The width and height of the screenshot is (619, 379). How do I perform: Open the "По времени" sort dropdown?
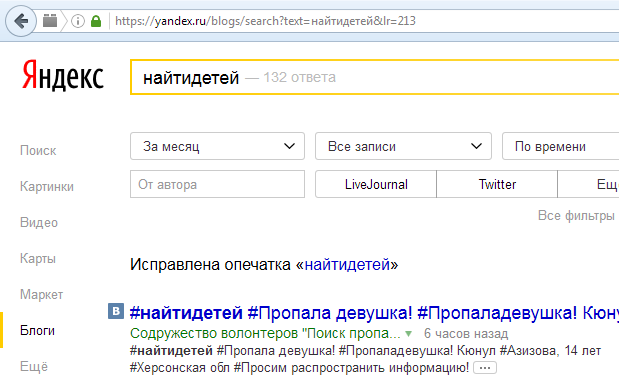point(561,146)
